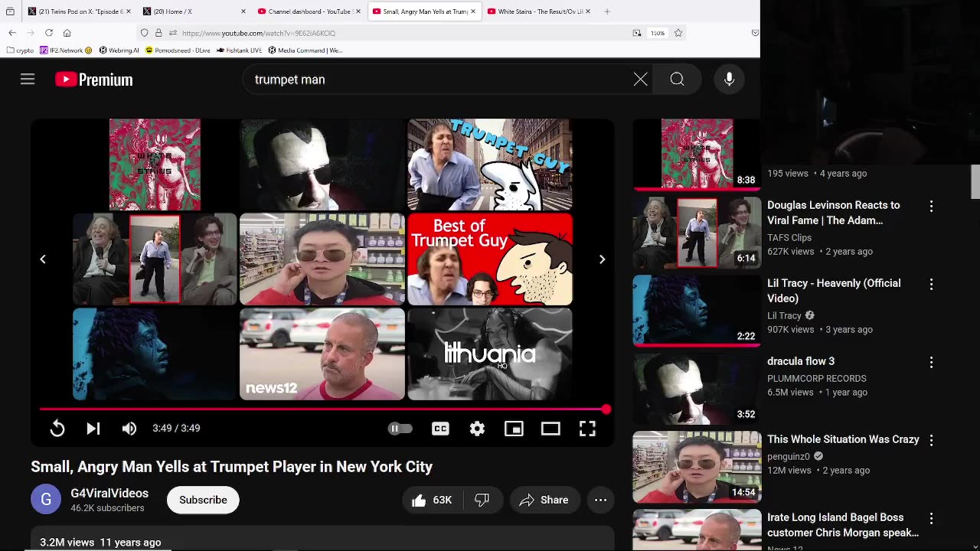Open 'Lil Tracy - Heavenly (Official Video)' title
This screenshot has width=980, height=551.
pyautogui.click(x=834, y=291)
